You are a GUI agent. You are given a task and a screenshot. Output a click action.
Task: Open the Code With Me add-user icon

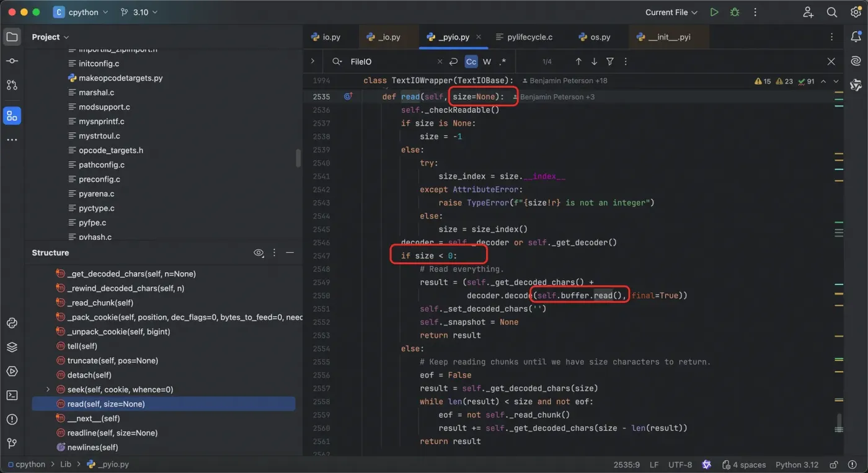point(808,12)
